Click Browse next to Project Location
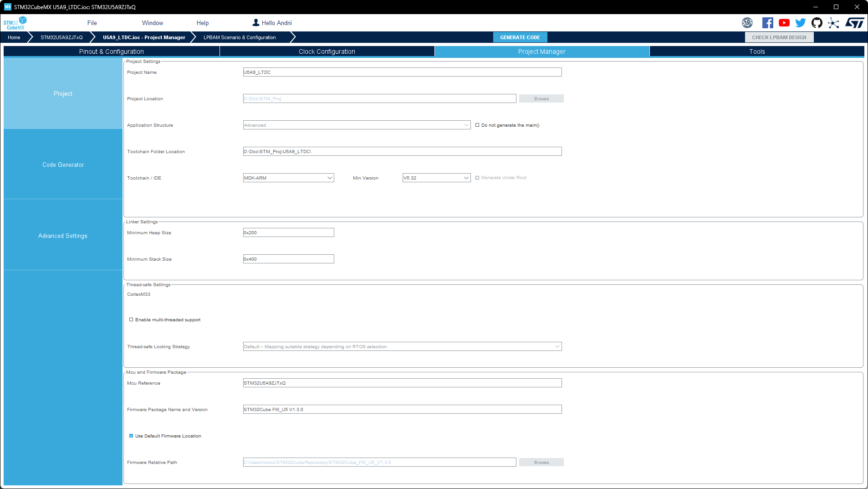Screen dimensions: 868x489 tap(541, 98)
